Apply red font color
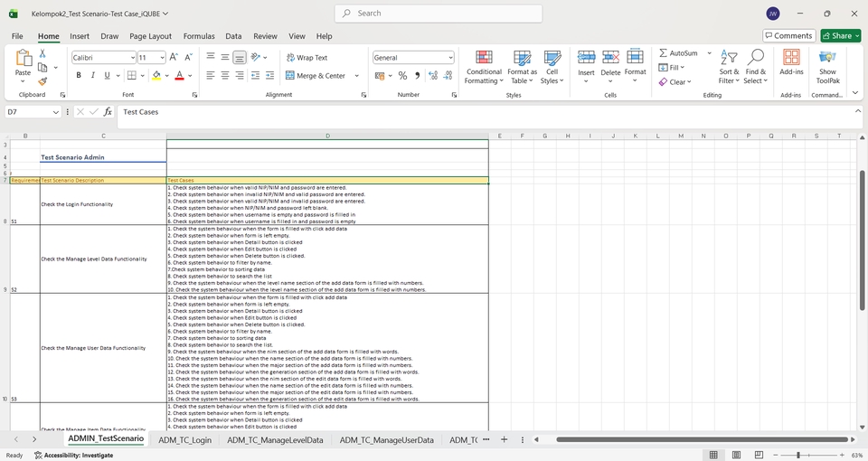868x461 pixels. [x=179, y=75]
